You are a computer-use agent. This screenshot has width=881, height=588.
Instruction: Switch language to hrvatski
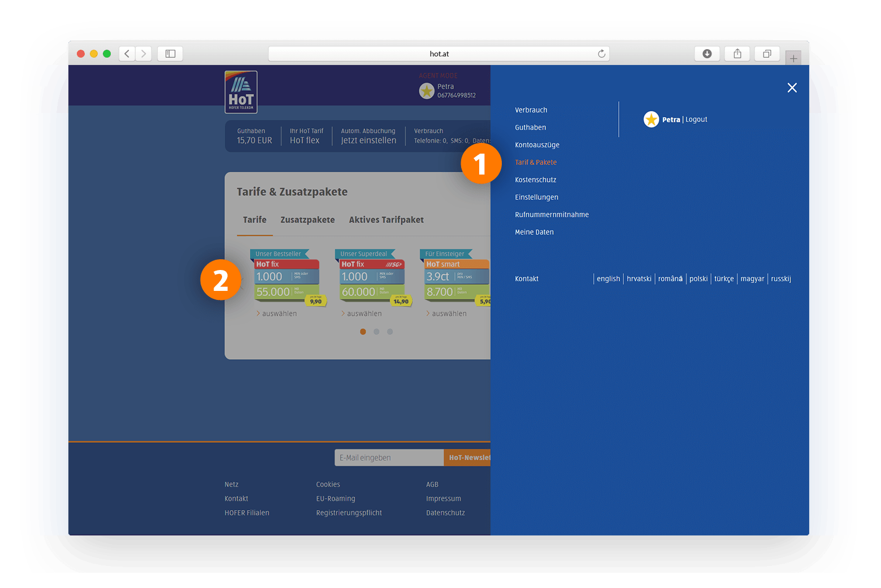tap(639, 278)
